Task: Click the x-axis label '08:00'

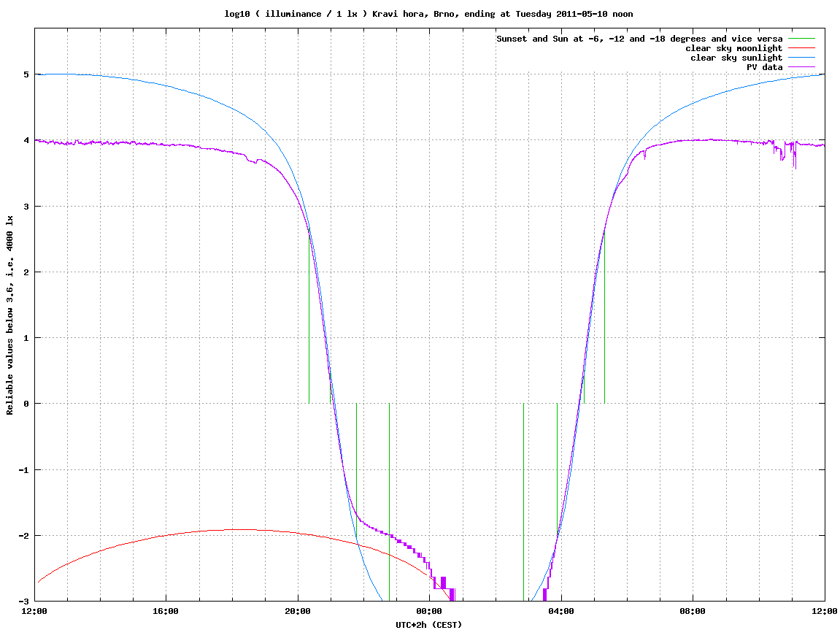Action: [693, 611]
